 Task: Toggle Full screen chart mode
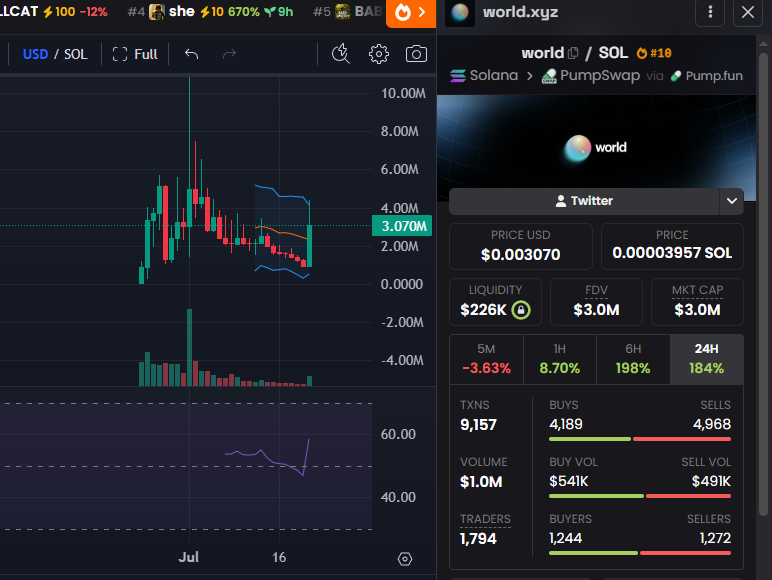(x=135, y=54)
